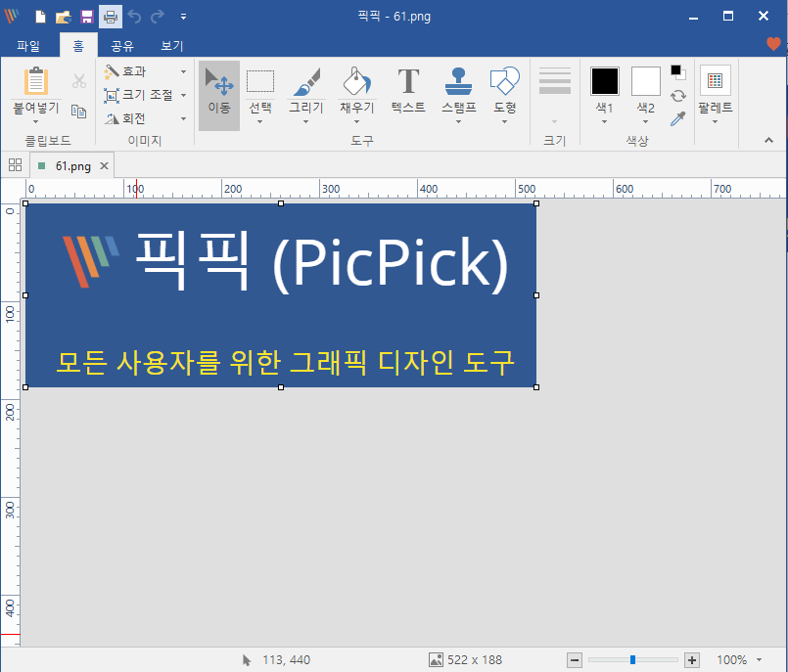Swap foreground and background colors
This screenshot has height=672, width=788.
[x=678, y=96]
